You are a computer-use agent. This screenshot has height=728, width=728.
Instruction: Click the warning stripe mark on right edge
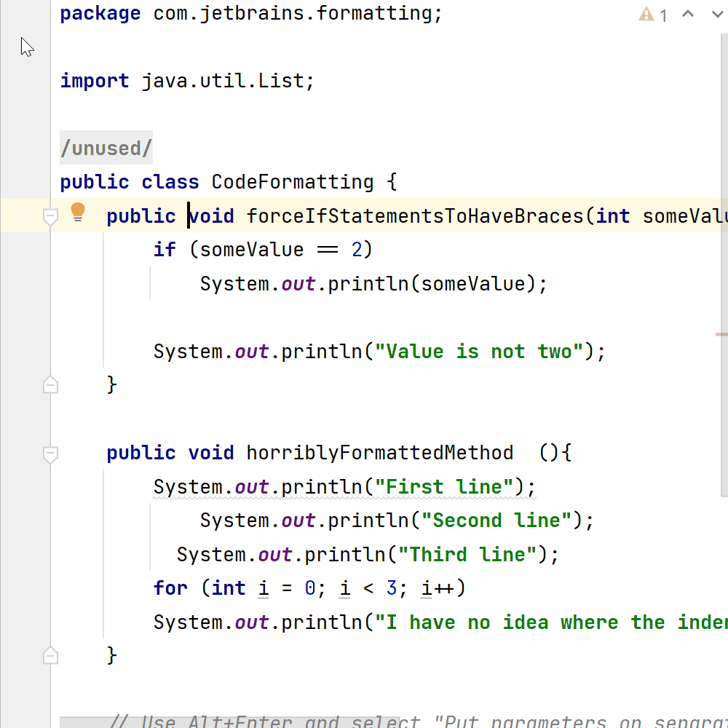pyautogui.click(x=721, y=334)
